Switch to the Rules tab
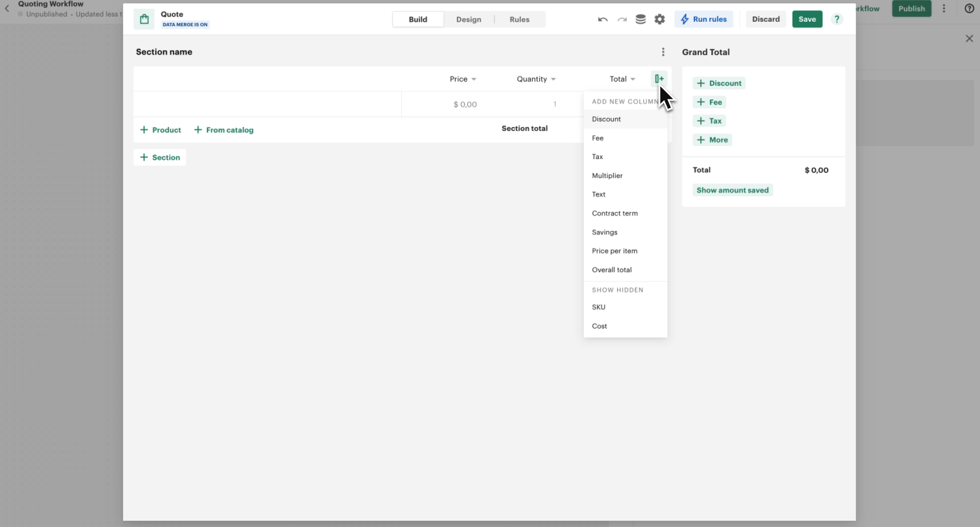 (519, 19)
